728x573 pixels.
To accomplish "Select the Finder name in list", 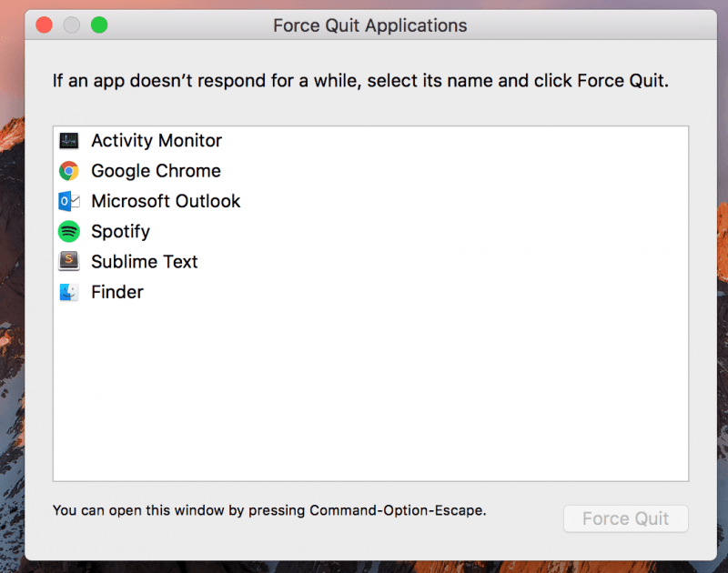I will tap(117, 292).
